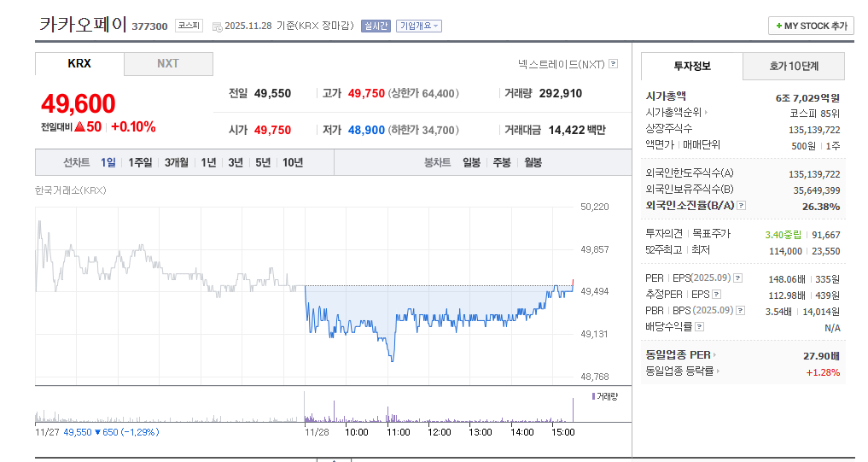Image resolution: width=868 pixels, height=462 pixels.
Task: Click the 거래량 value 292,910
Action: pyautogui.click(x=561, y=94)
